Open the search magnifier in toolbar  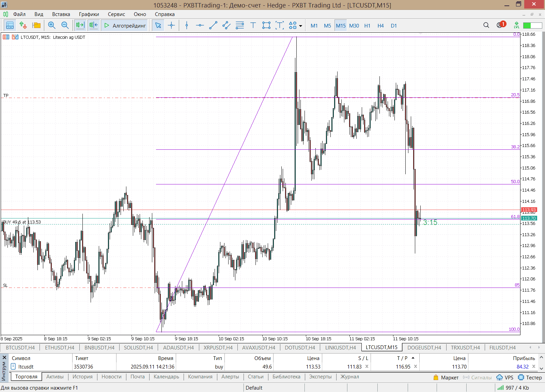486,26
